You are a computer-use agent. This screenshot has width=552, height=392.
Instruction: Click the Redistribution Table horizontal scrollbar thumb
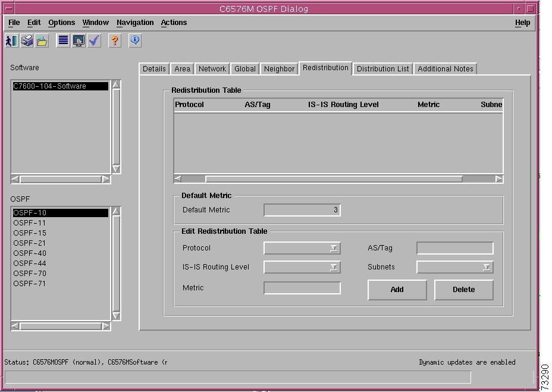(334, 179)
